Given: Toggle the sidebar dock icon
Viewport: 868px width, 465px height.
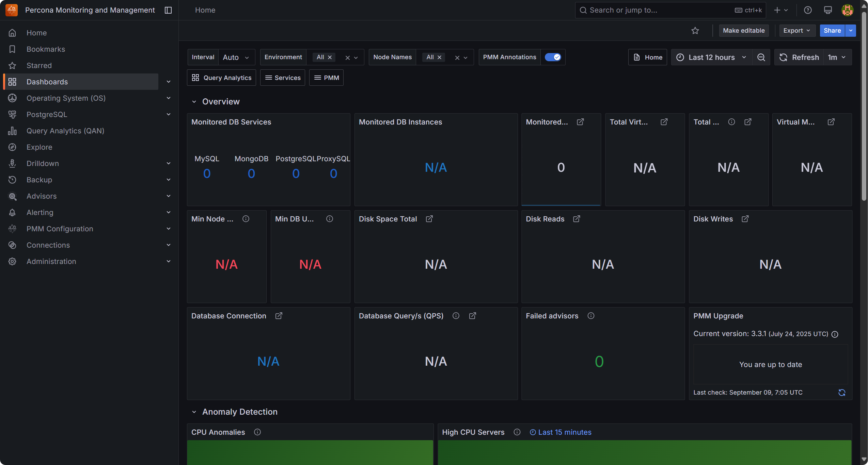Looking at the screenshot, I should tap(168, 10).
